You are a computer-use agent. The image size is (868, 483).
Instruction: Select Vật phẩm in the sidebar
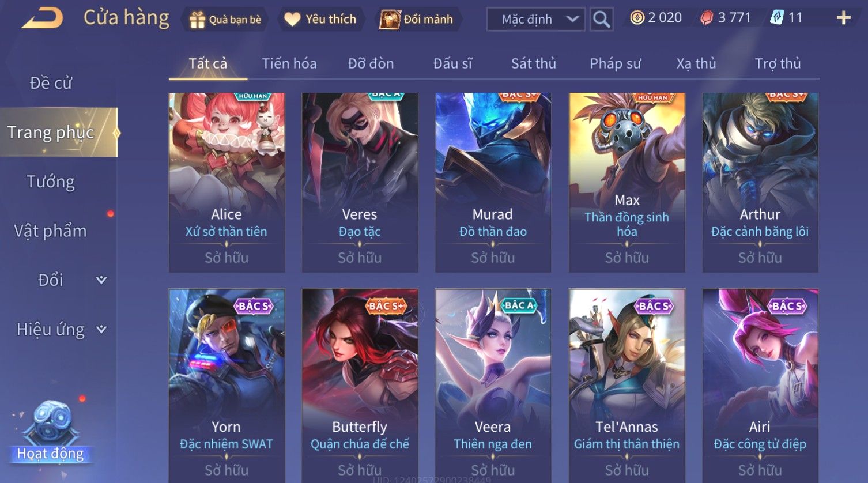pyautogui.click(x=51, y=231)
